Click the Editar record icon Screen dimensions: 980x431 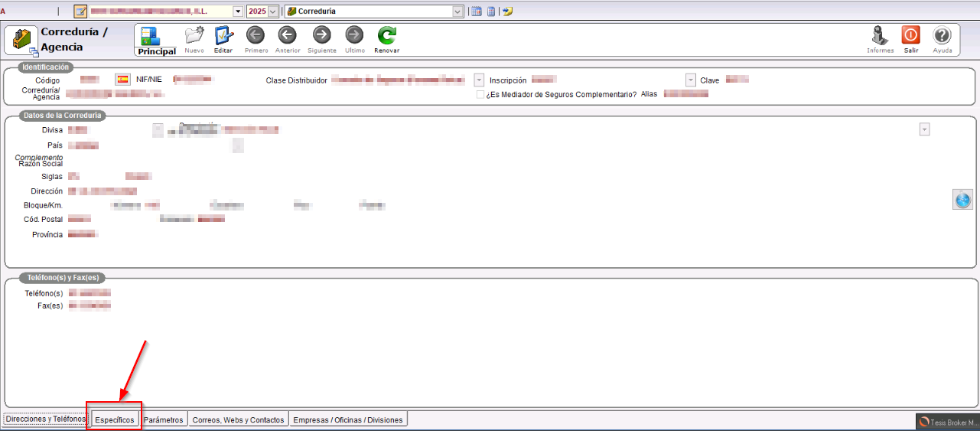[x=223, y=40]
